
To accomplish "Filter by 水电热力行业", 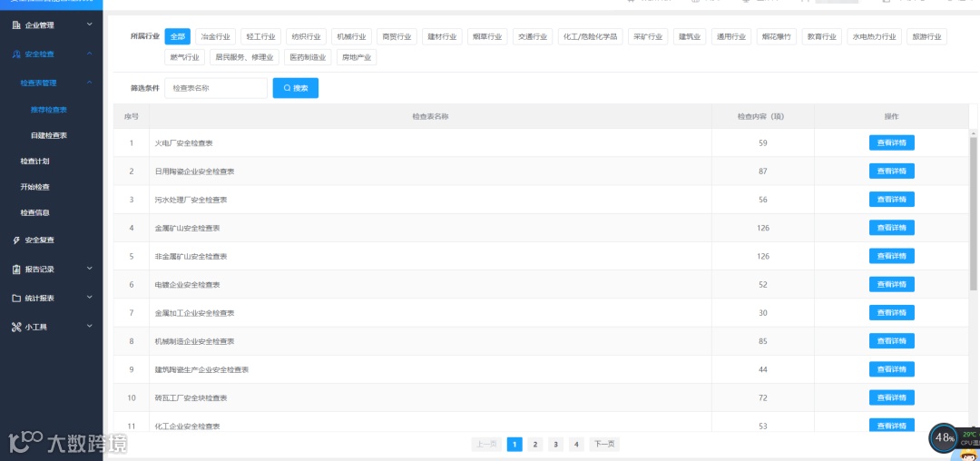I will point(875,37).
